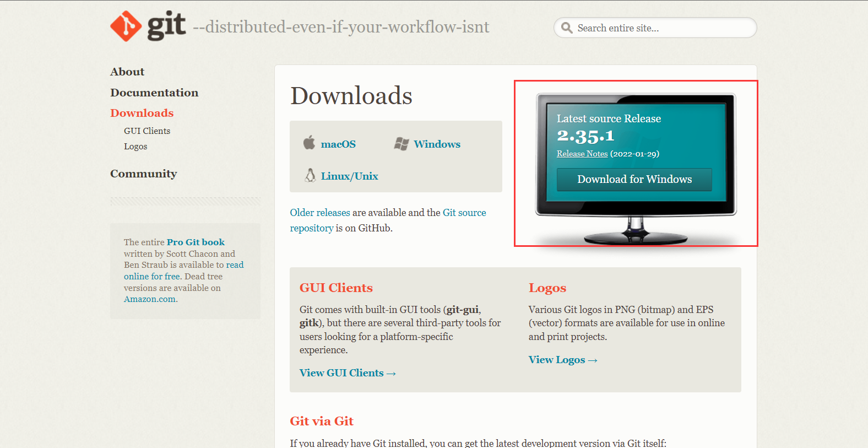The image size is (868, 448).
Task: Open the Documentation section
Action: point(154,93)
